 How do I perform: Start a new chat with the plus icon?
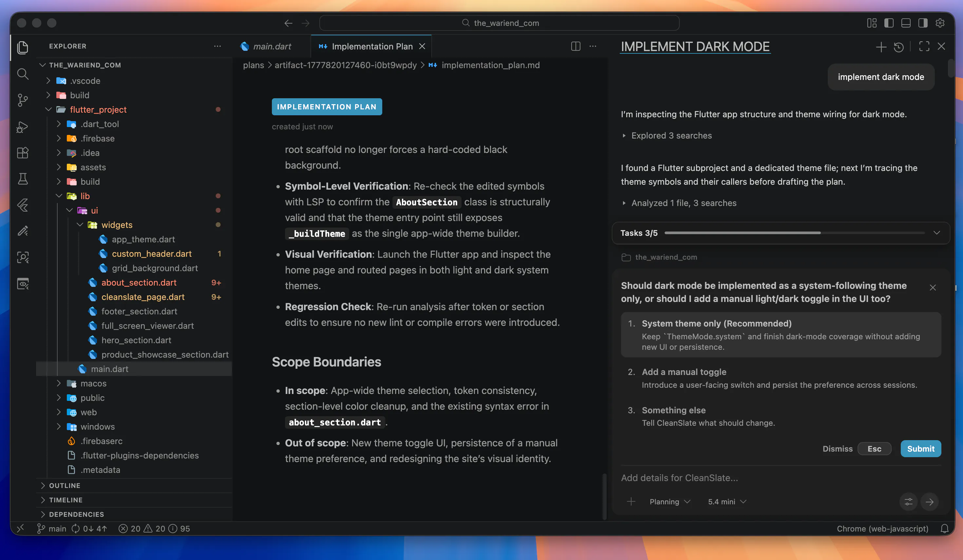tap(881, 47)
